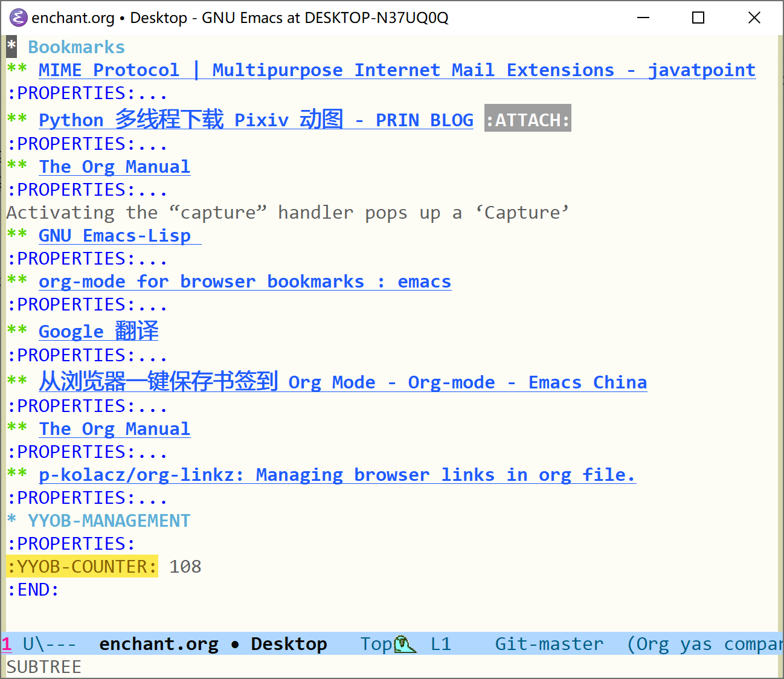
Task: Expand the PROPERTIES drawer under the second Org Manual
Action: click(x=87, y=452)
